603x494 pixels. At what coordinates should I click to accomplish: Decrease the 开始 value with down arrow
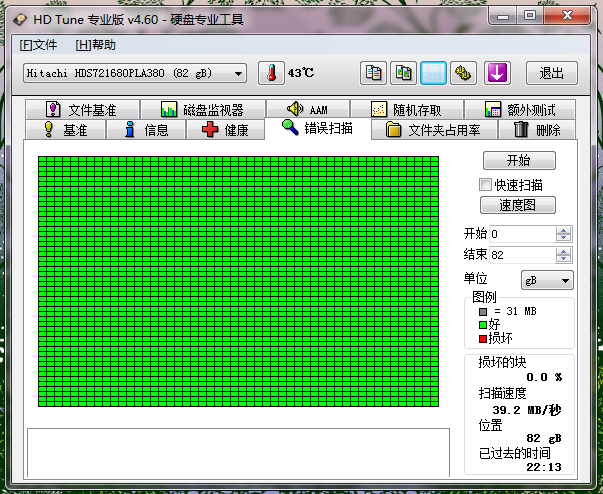tap(563, 237)
